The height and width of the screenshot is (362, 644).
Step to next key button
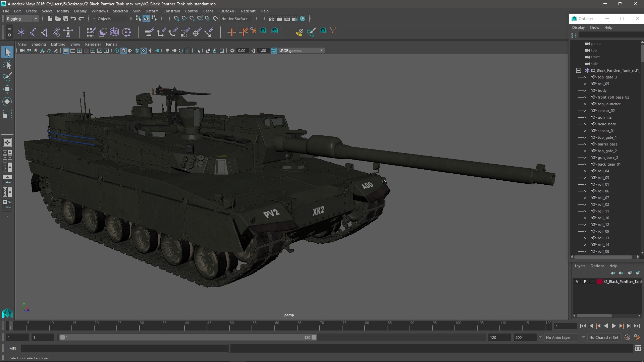(x=621, y=326)
